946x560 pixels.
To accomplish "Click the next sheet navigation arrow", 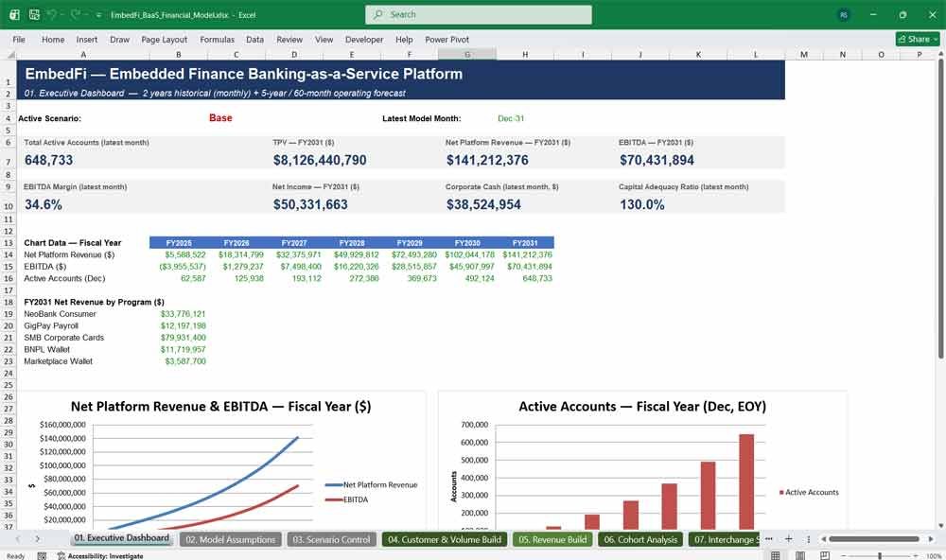I will (38, 539).
